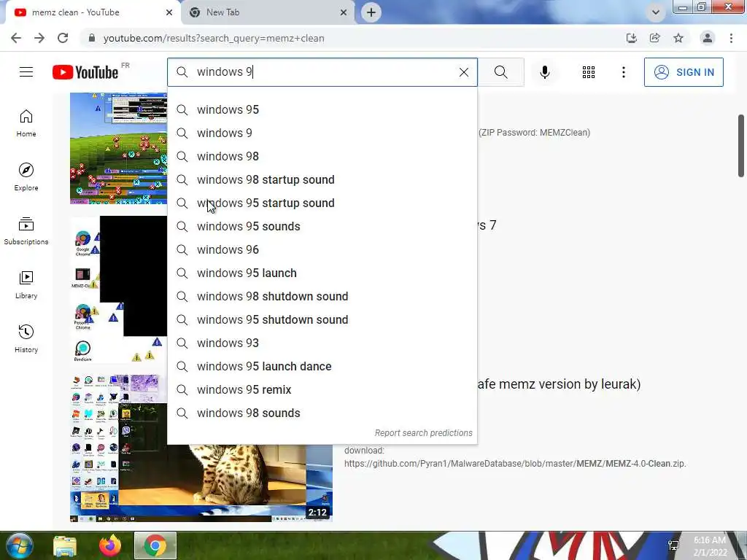Click the network icon in system tray

673,545
